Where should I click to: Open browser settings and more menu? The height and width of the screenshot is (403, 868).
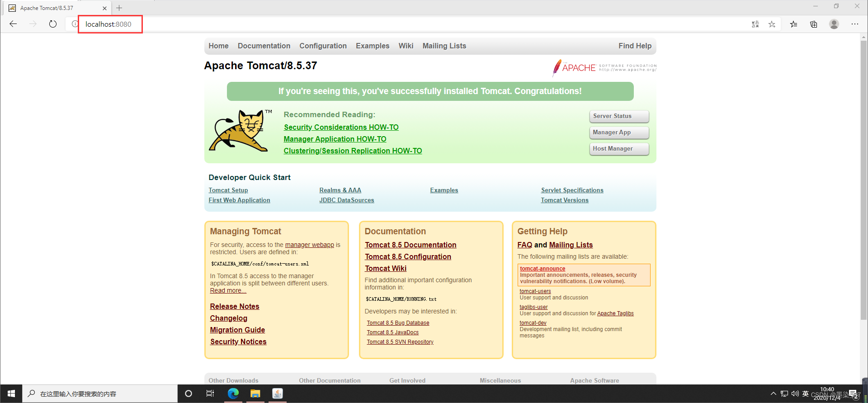tap(855, 24)
